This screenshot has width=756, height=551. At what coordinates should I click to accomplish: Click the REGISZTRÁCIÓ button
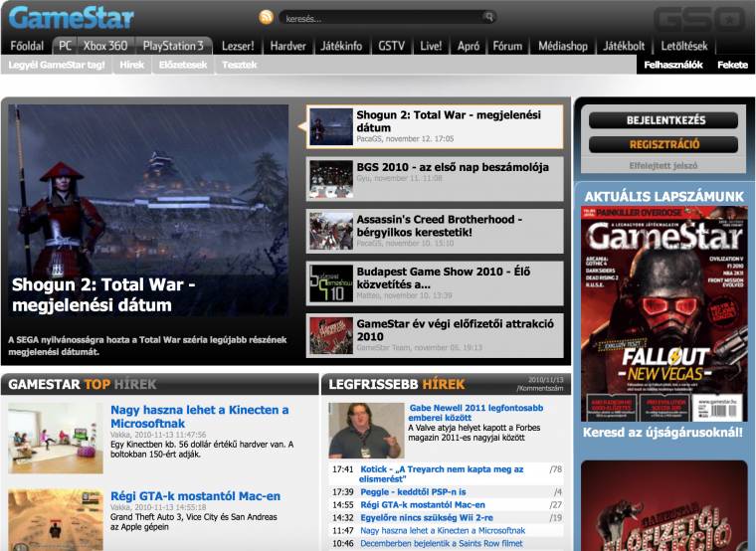[x=663, y=144]
